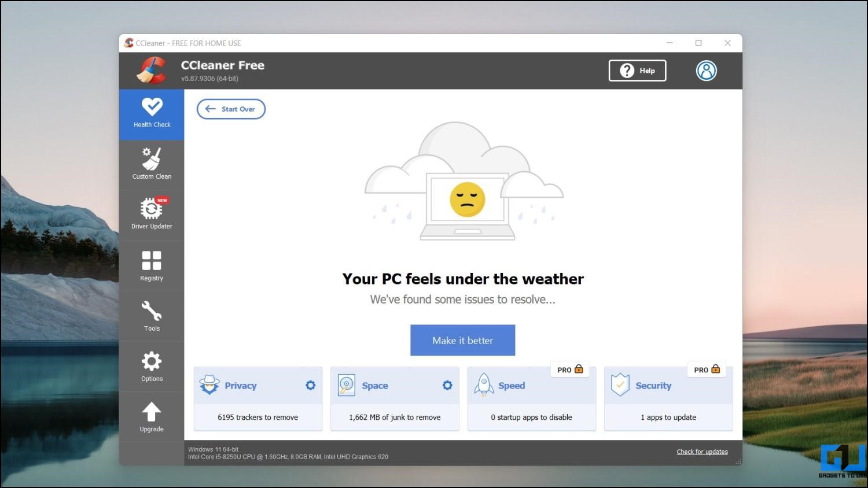Click the version text v5.87.9306

[x=209, y=79]
